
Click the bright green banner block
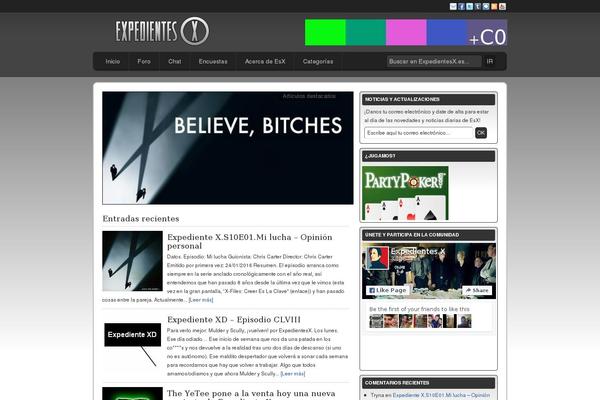tap(325, 33)
